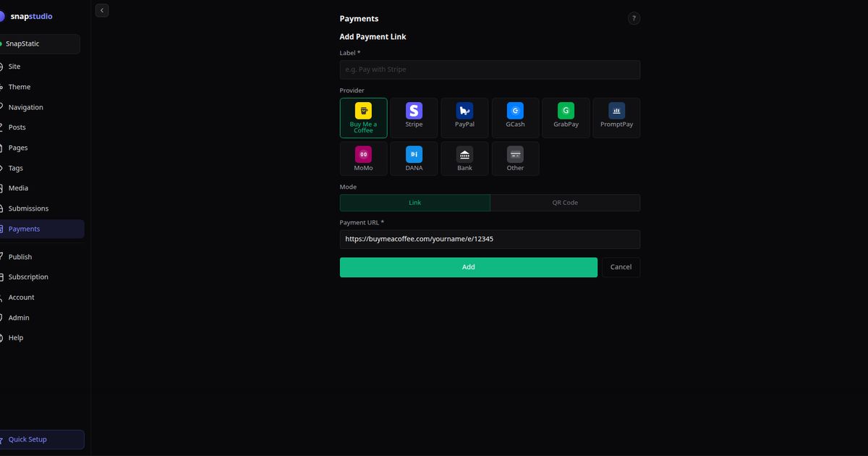Open the SnapStatic site selector
This screenshot has width=868, height=456.
40,44
